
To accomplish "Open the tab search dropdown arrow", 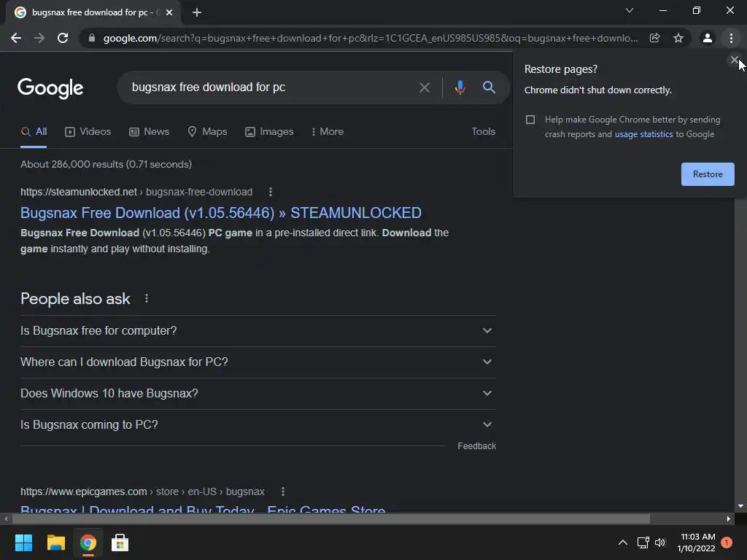I will (630, 10).
